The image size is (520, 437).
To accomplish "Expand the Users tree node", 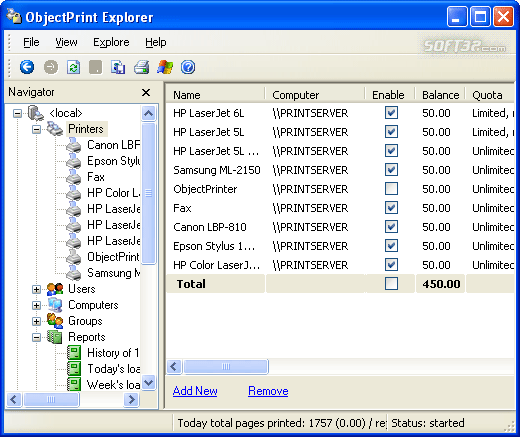I will click(36, 289).
